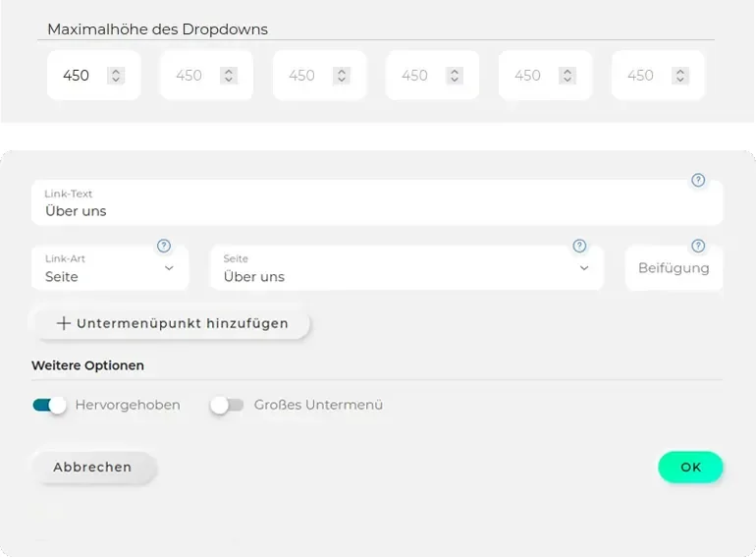Open the Seite dropdown showing Über uns
The height and width of the screenshot is (557, 756).
(x=406, y=268)
